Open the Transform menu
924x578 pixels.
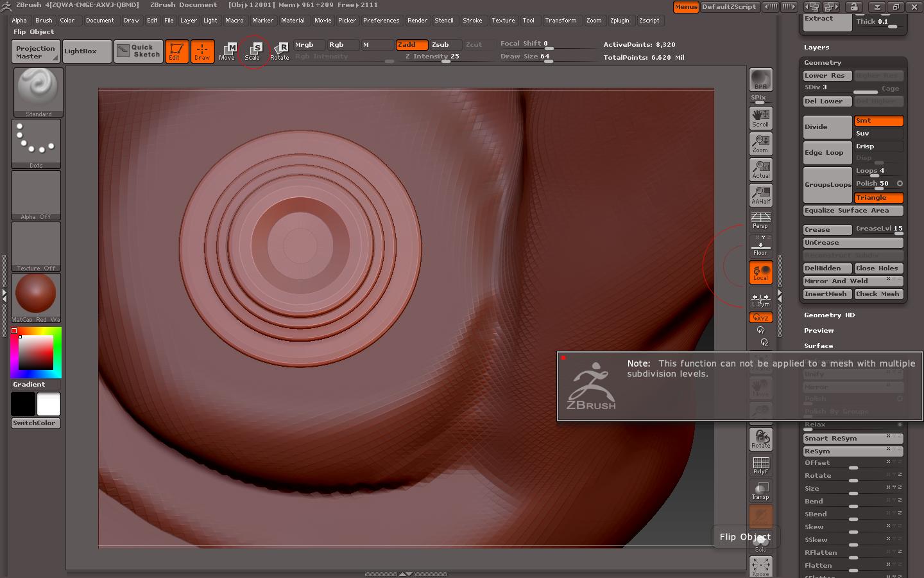(x=561, y=21)
